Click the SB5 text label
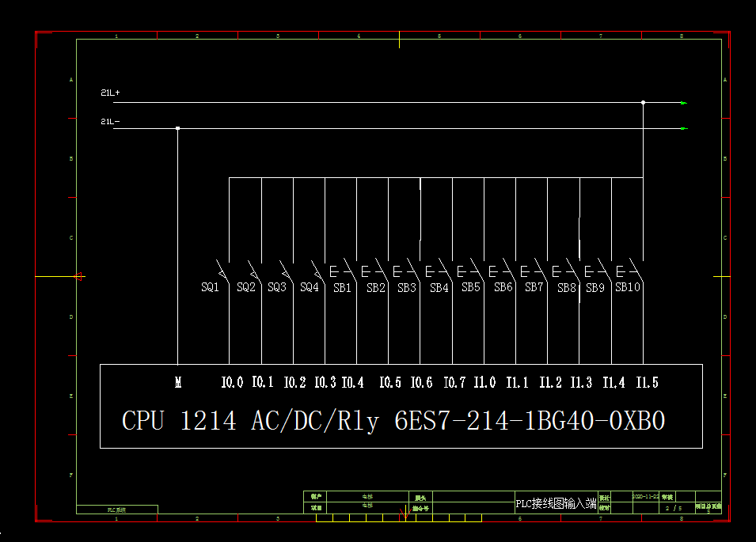This screenshot has width=756, height=542. click(x=471, y=287)
